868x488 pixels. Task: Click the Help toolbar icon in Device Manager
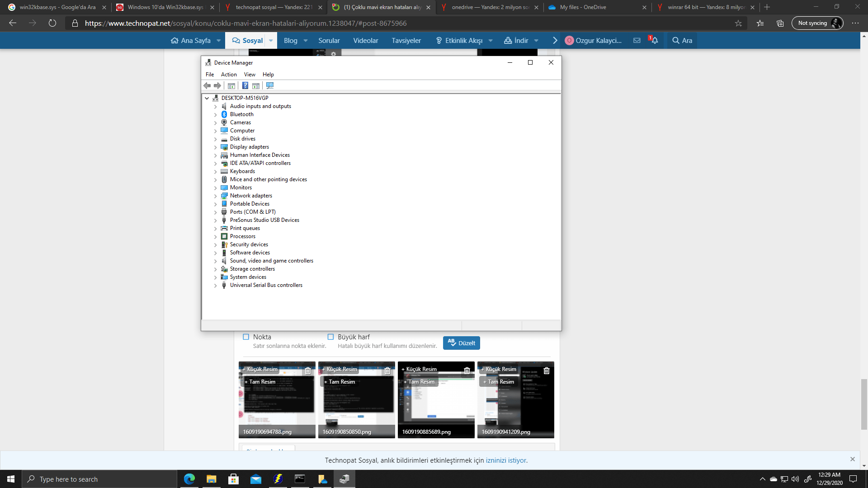(245, 86)
